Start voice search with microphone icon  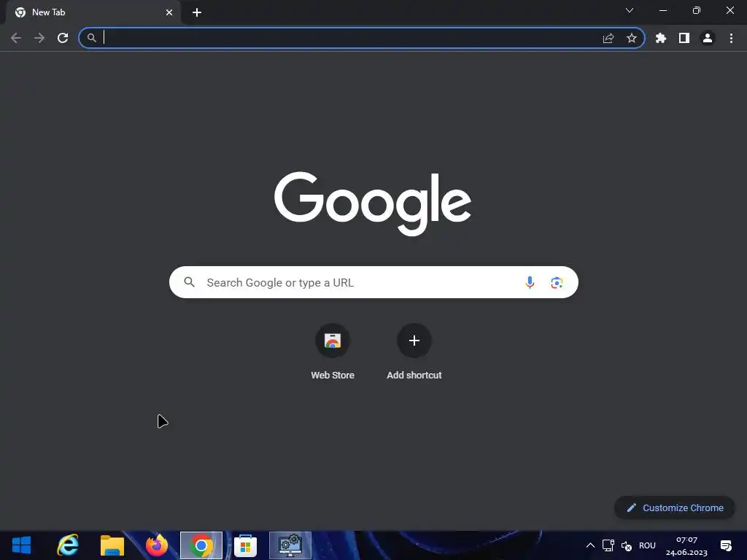click(530, 282)
